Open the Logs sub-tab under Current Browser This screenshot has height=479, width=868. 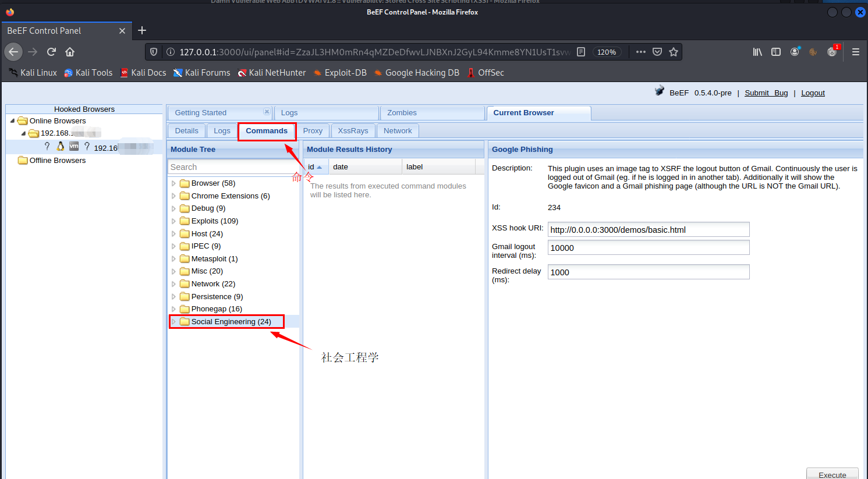point(222,131)
